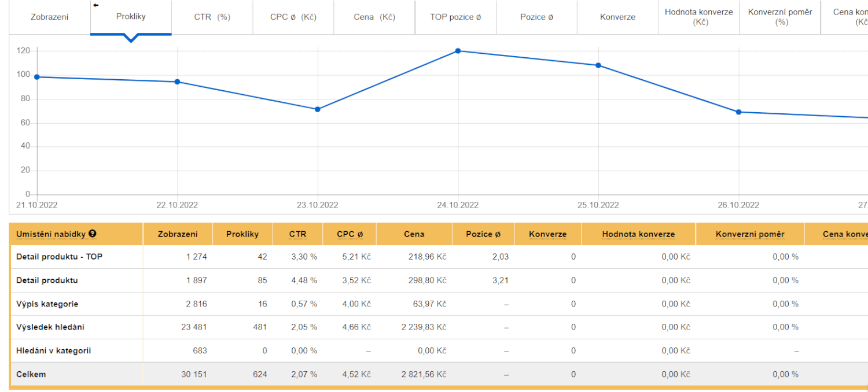Click the help icon beside Umístění nabídky
The image size is (868, 392).
93,234
